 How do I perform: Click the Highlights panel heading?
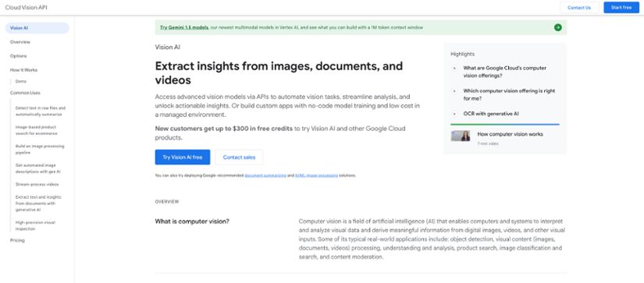click(462, 54)
